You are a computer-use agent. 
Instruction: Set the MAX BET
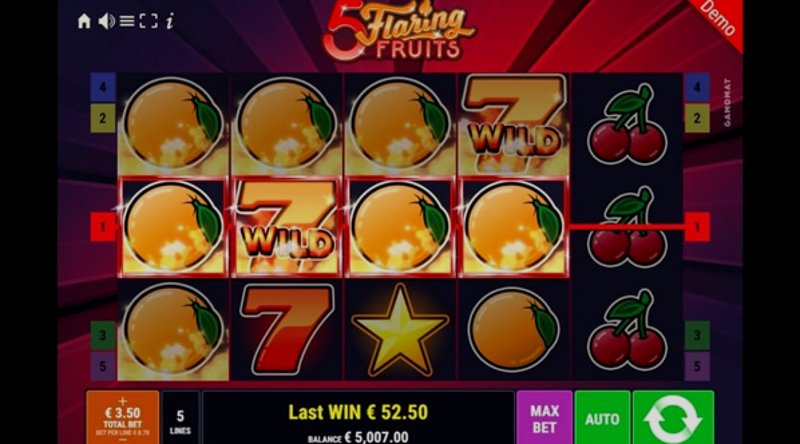[x=544, y=417]
